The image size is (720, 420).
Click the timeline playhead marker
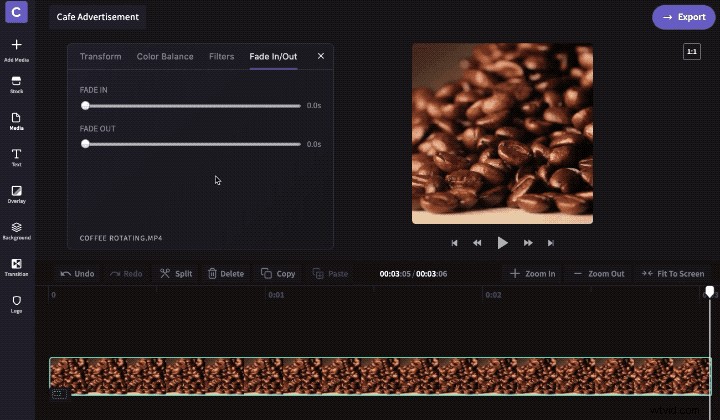[x=710, y=291]
